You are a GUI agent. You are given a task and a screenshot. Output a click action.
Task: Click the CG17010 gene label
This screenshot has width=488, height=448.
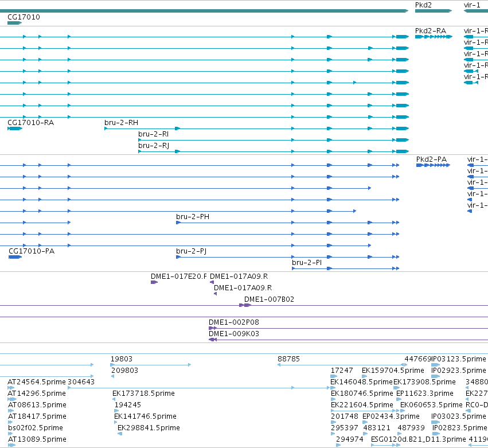pyautogui.click(x=24, y=17)
